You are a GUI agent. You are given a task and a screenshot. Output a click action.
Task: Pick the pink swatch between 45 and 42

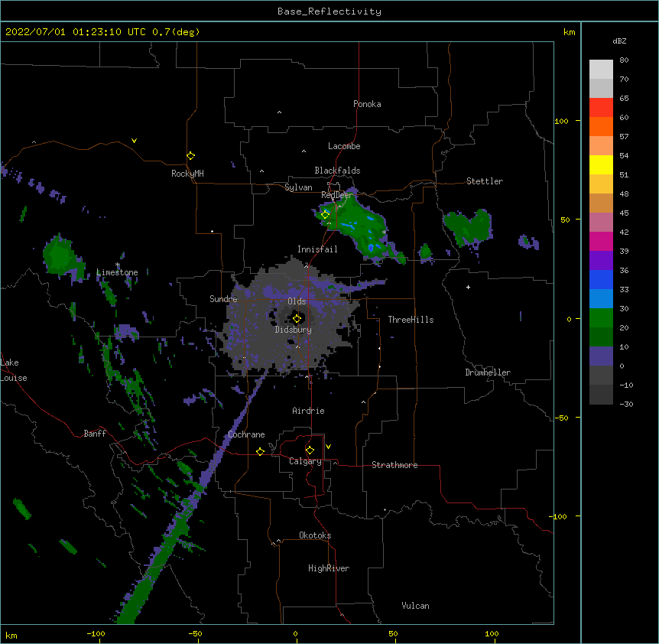(601, 223)
